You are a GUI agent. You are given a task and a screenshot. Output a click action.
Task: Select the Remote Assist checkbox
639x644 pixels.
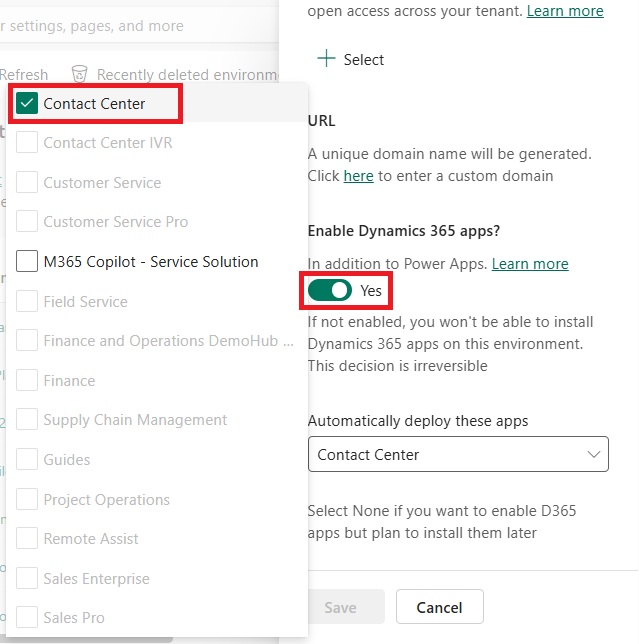click(27, 538)
